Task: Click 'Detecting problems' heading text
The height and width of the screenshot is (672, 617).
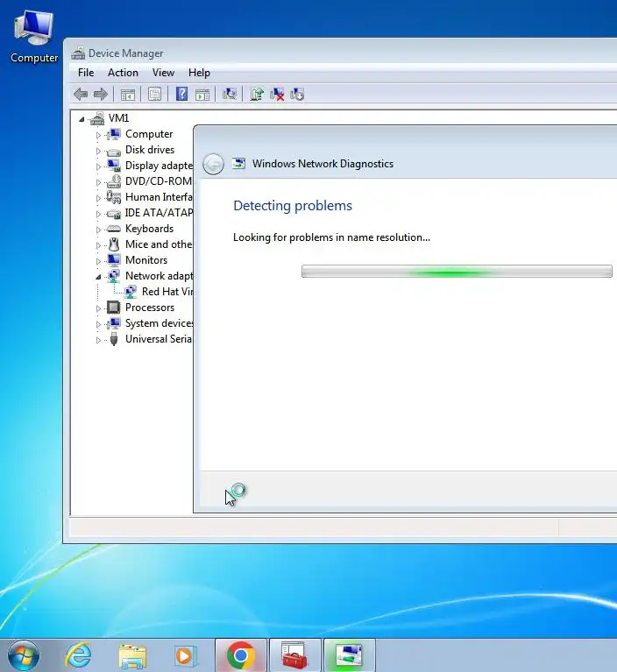Action: coord(293,205)
